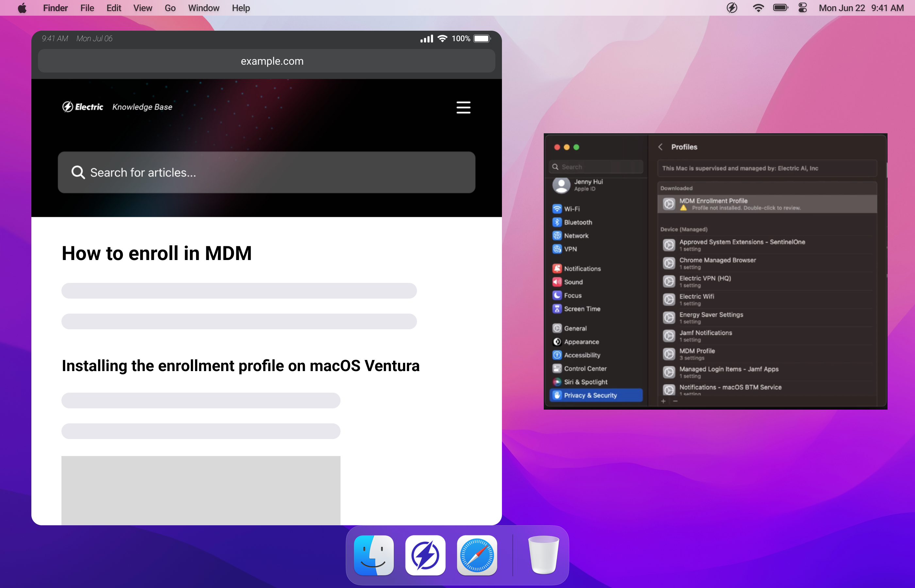Image resolution: width=915 pixels, height=588 pixels.
Task: Open the hamburger menu on Knowledge Base
Action: [x=463, y=107]
